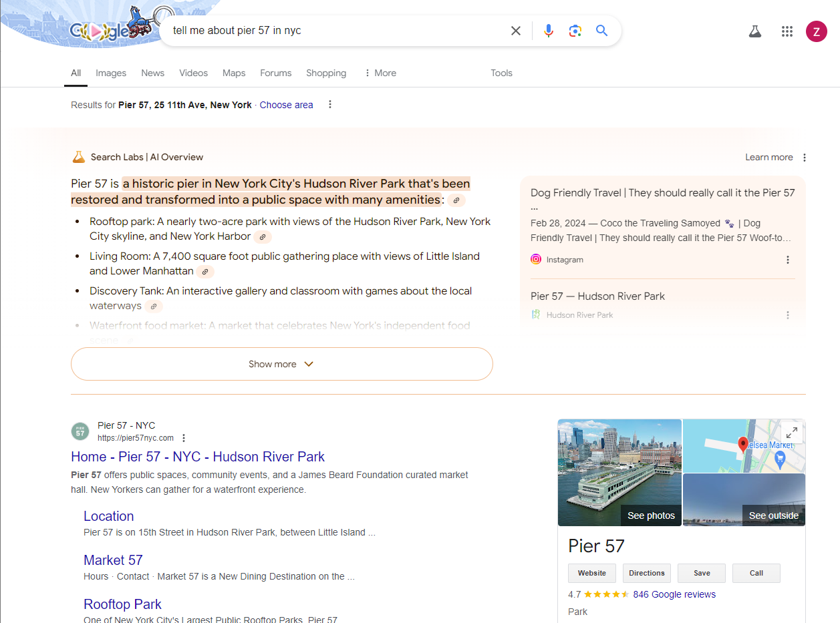Click source link icon after Discovery Tank bullet
The width and height of the screenshot is (840, 623).
(x=154, y=306)
